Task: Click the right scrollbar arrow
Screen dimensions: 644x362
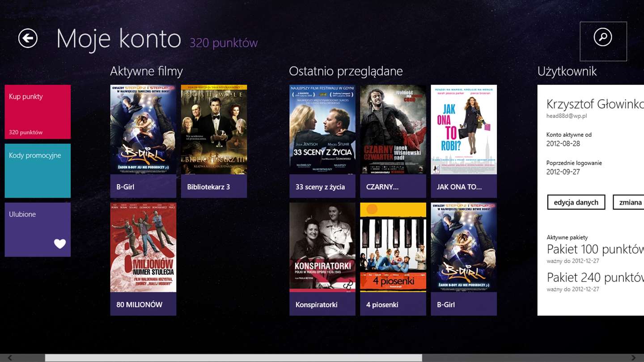Action: coord(633,358)
